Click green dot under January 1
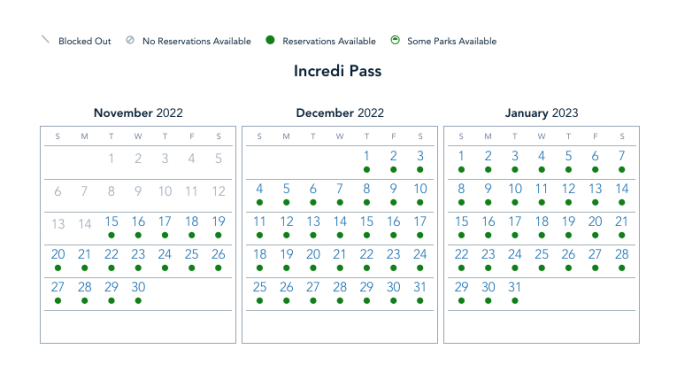The image size is (700, 365). pos(461,170)
